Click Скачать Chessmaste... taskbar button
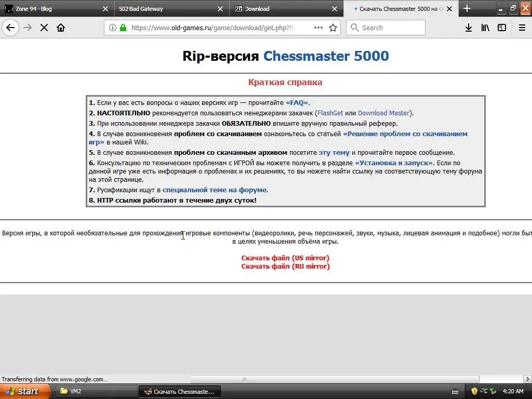Image resolution: width=532 pixels, height=399 pixels. tap(180, 391)
